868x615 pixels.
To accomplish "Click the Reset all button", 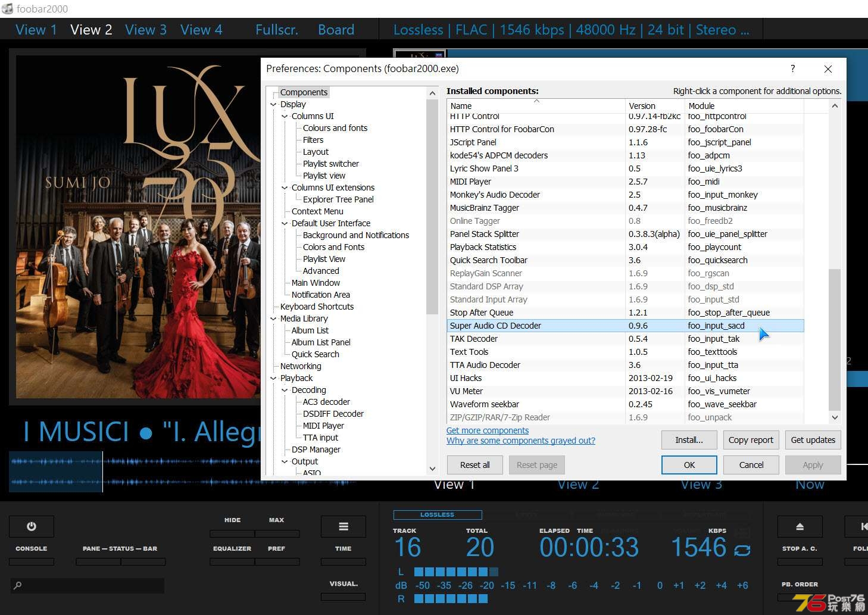I will [474, 465].
